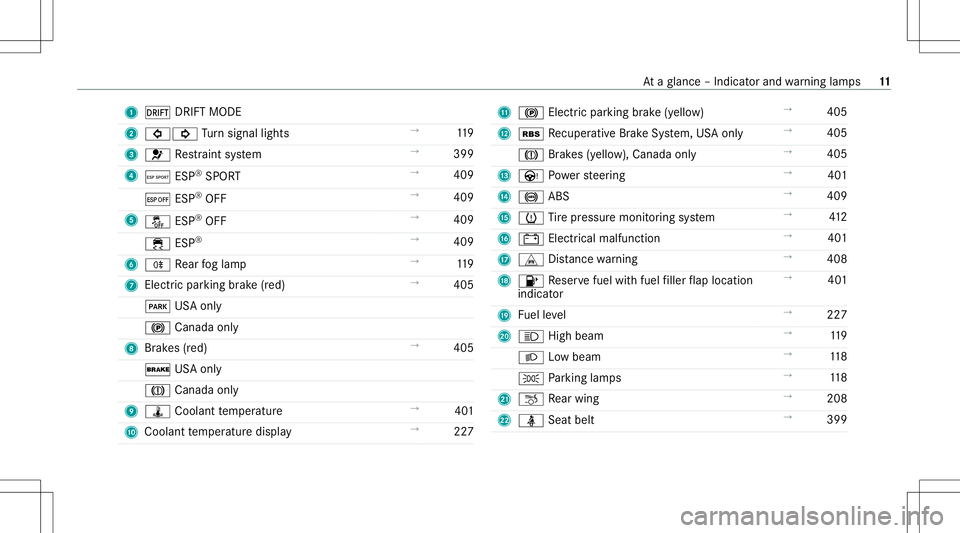This screenshot has height=533, width=960.
Task: Select the carmanualsonline.info watermark link
Action: [x=812, y=516]
